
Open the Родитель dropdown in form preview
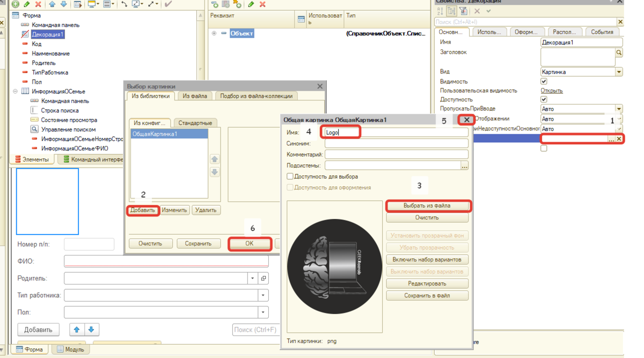coord(253,279)
